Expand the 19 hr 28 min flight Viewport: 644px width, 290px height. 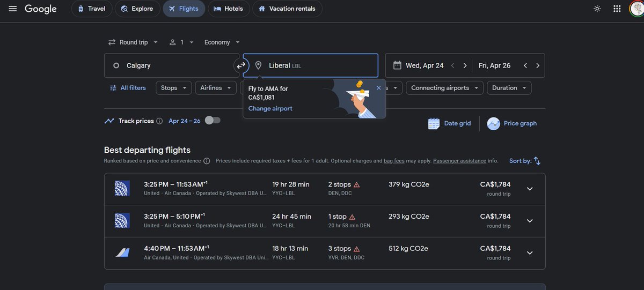click(530, 189)
